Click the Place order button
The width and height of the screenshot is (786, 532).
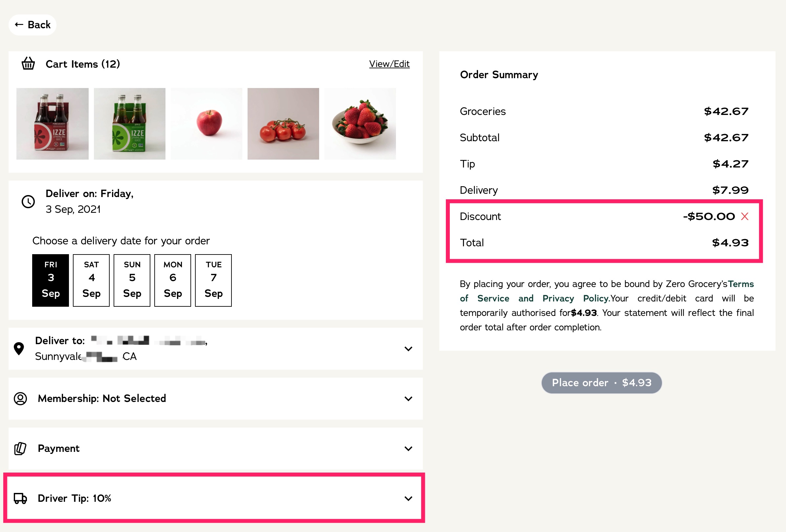click(x=602, y=383)
